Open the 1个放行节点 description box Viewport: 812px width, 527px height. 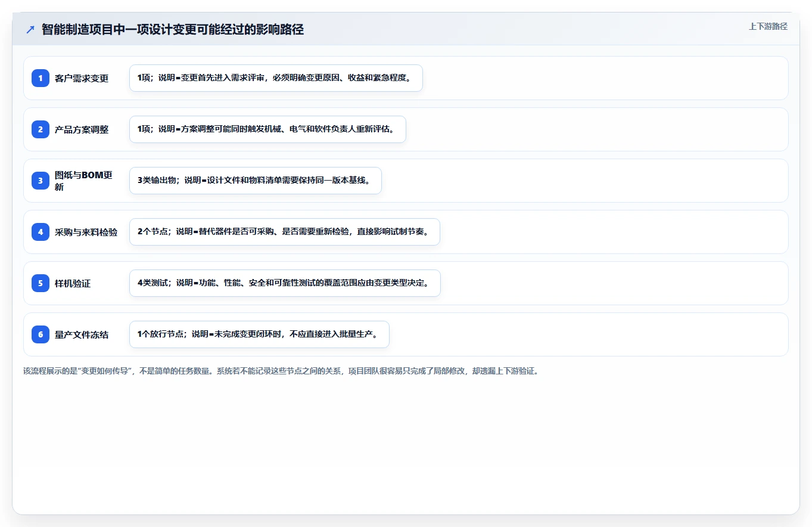click(x=259, y=334)
